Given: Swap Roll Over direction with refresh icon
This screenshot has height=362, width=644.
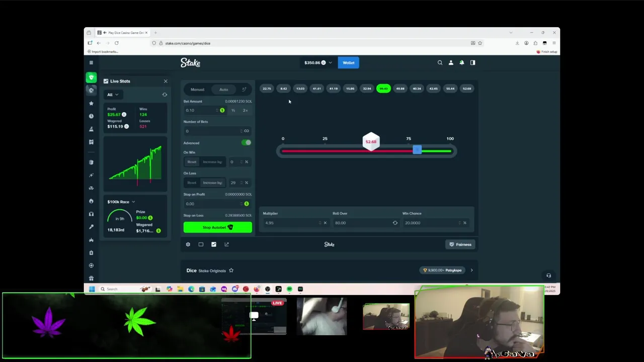Looking at the screenshot, I should pyautogui.click(x=395, y=223).
